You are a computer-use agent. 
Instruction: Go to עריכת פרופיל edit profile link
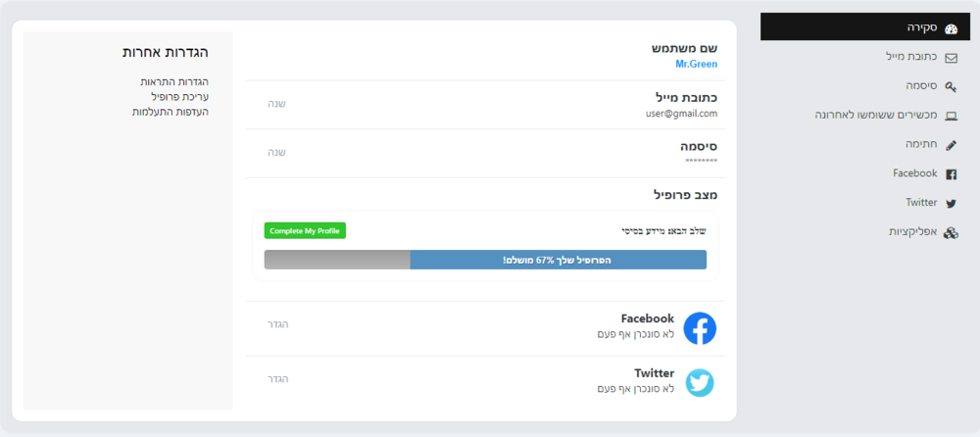[179, 97]
